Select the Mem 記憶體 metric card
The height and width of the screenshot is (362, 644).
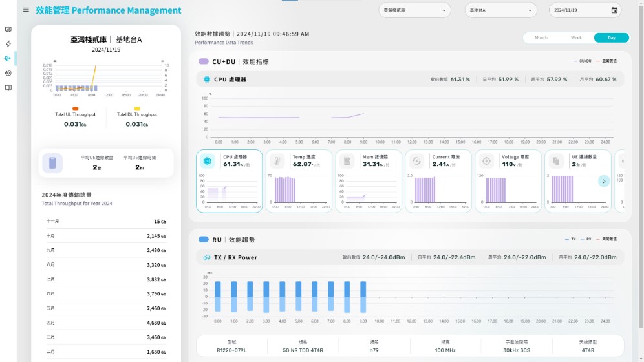pyautogui.click(x=368, y=181)
